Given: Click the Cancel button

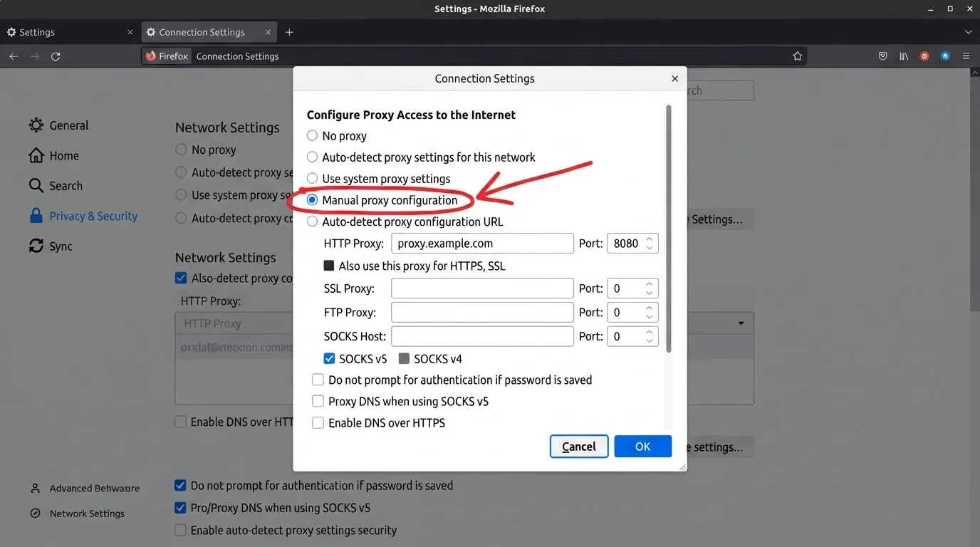Looking at the screenshot, I should pyautogui.click(x=579, y=447).
